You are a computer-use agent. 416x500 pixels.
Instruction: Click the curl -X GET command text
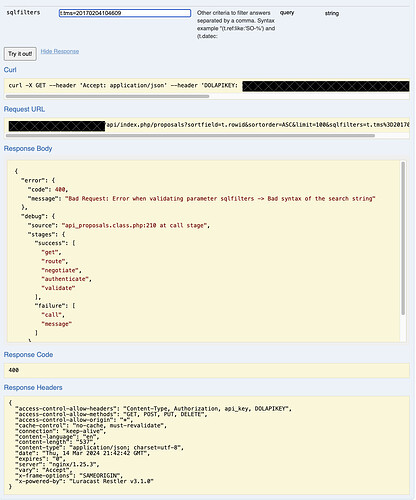[x=123, y=86]
